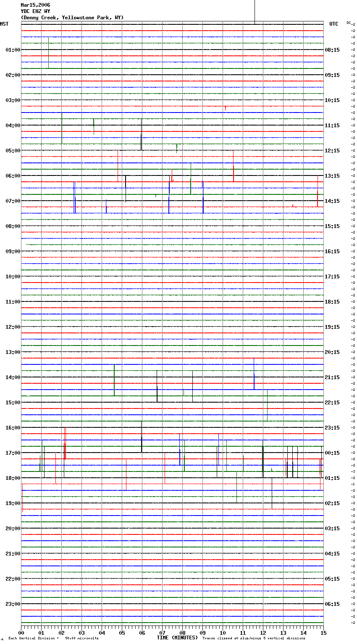Screen dimensions: 357x644
Task: Select the 13:15 UTC time label
Action: (x=332, y=176)
